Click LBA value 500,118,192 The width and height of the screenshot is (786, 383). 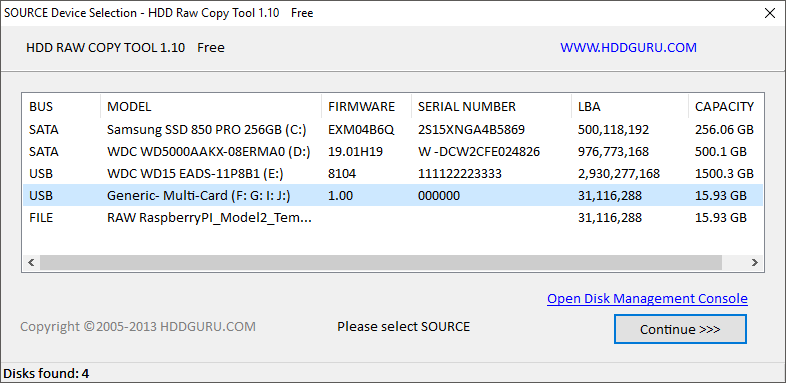click(613, 130)
